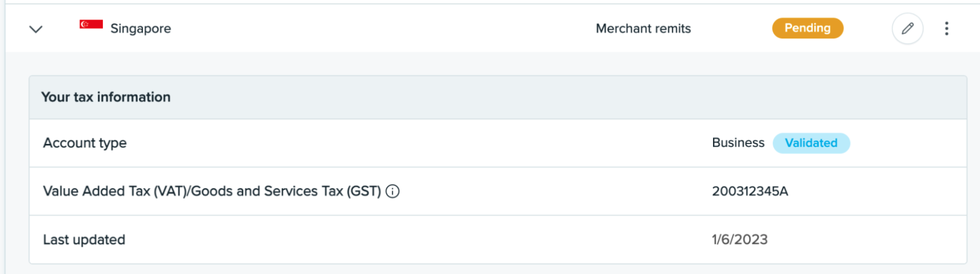Screen dimensions: 980x274
Task: Select the whole Last updated row
Action: point(498,240)
